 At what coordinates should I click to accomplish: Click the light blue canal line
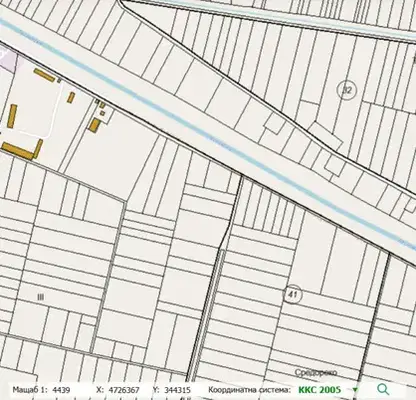(x=207, y=133)
